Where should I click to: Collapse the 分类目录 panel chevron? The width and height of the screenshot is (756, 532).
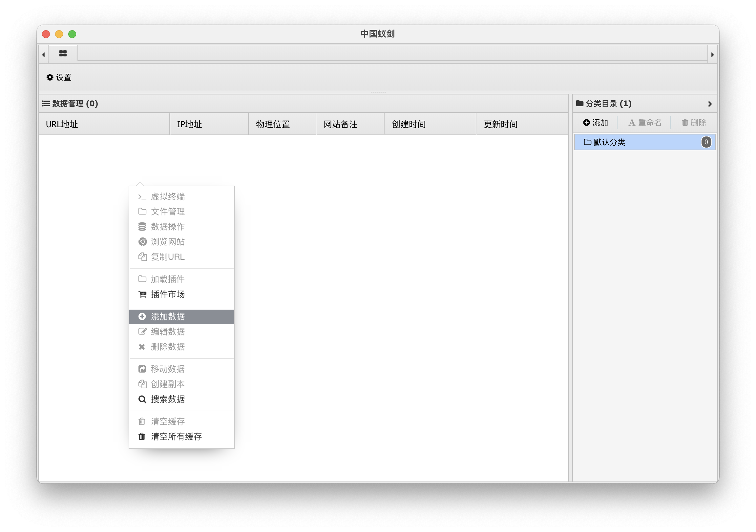coord(710,104)
